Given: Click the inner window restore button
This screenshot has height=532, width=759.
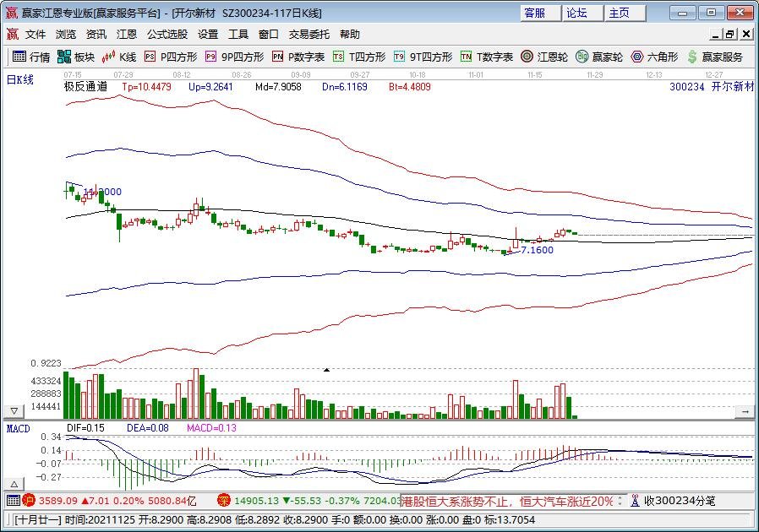Looking at the screenshot, I should 730,35.
